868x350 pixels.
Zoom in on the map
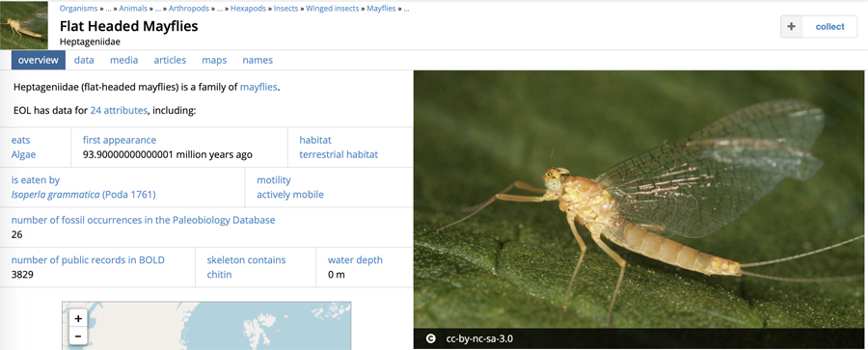tap(78, 318)
